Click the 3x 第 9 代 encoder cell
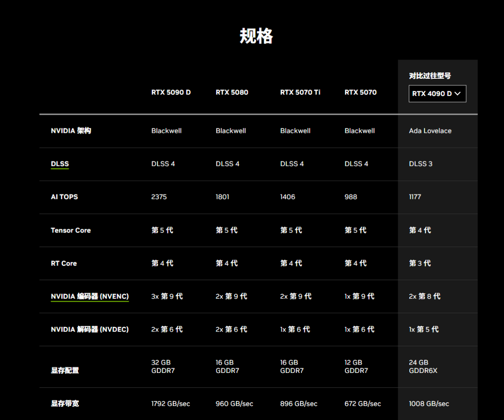Viewport: 504px width, 420px height. [167, 296]
